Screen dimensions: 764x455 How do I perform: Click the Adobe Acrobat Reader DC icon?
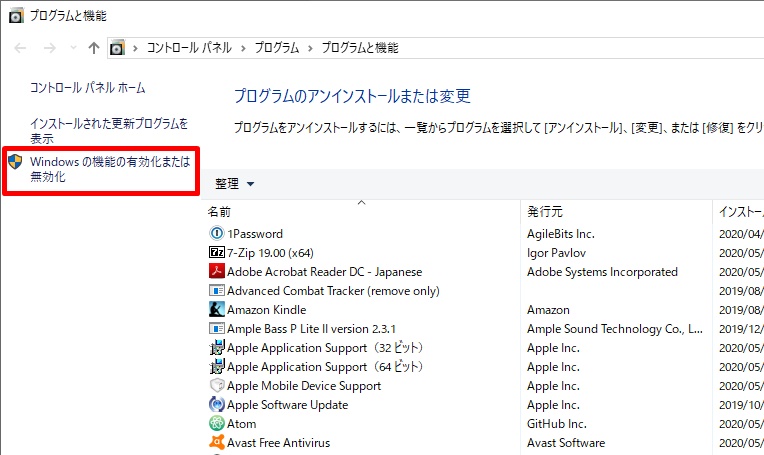click(x=216, y=271)
